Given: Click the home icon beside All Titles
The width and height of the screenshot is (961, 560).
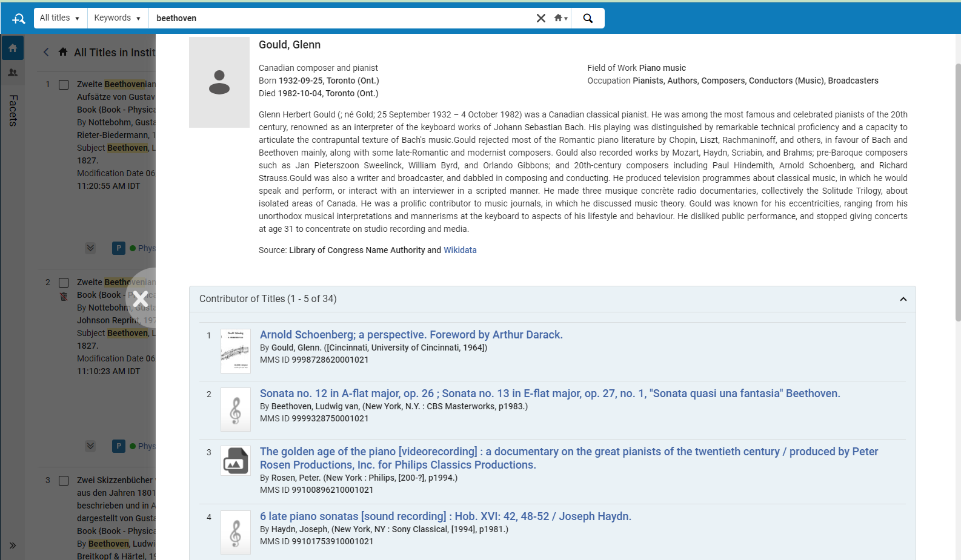Looking at the screenshot, I should [63, 52].
